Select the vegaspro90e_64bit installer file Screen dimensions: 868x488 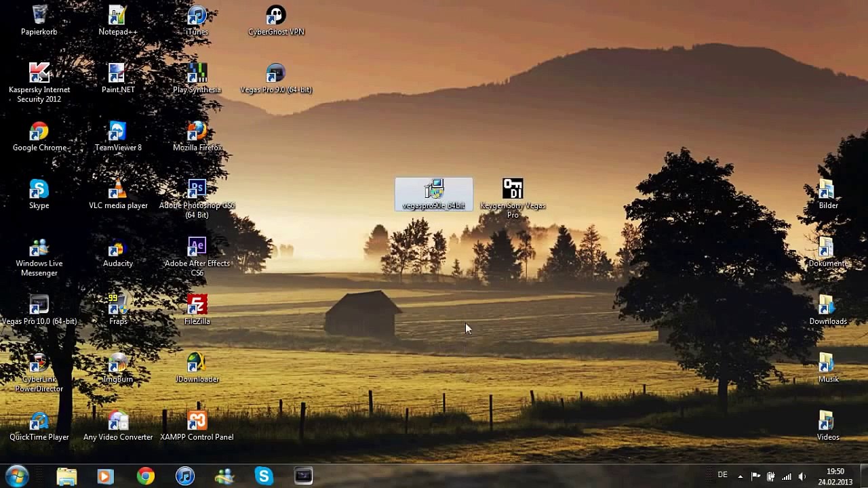tap(434, 194)
